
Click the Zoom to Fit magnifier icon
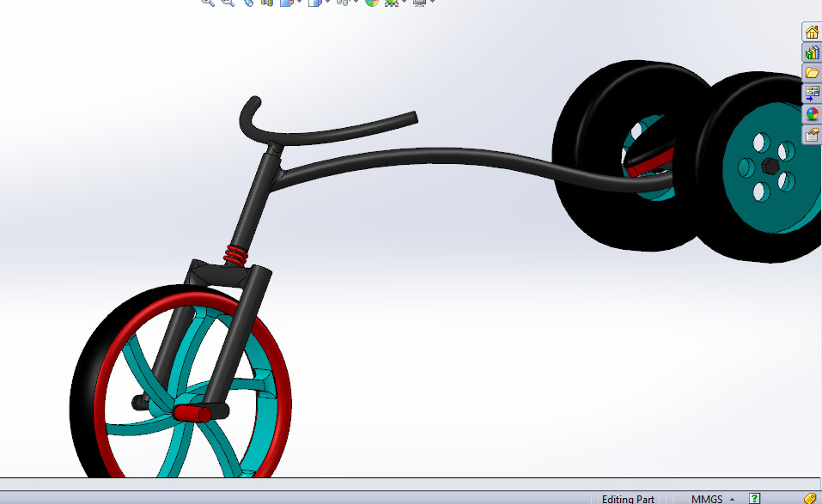click(x=208, y=2)
